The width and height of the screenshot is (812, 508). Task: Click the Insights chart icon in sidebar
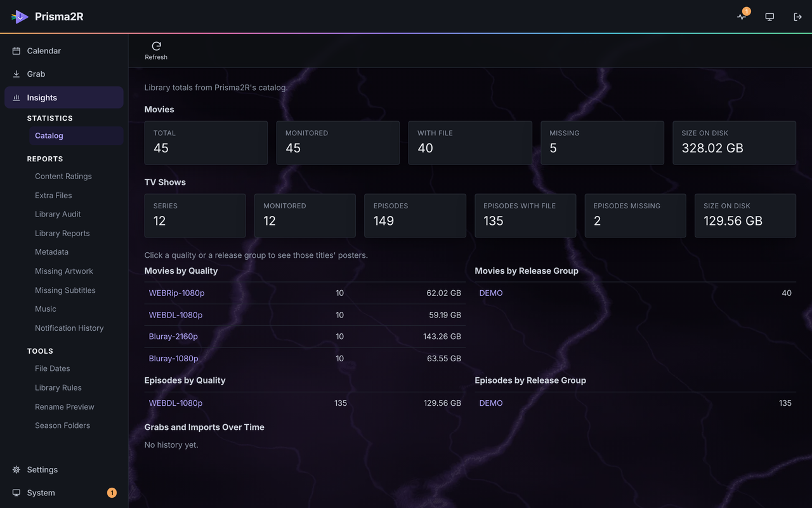pos(16,98)
